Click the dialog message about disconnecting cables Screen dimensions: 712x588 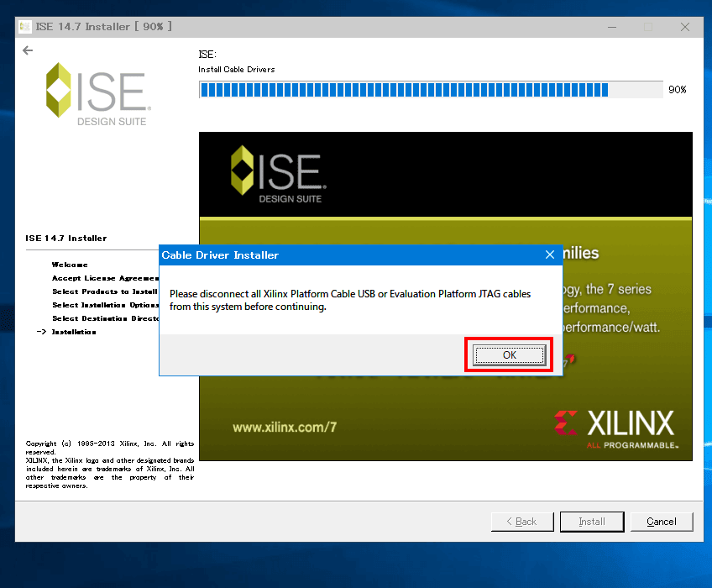point(350,301)
